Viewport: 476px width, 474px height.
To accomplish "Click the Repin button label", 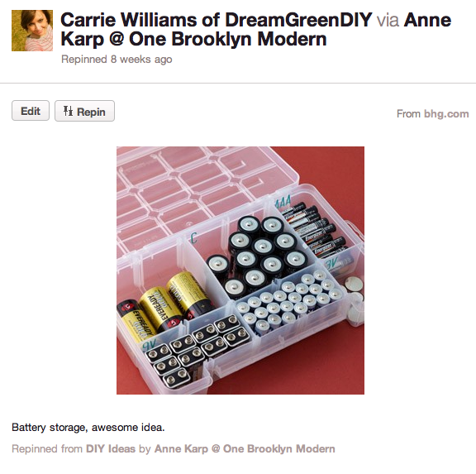I will [91, 112].
